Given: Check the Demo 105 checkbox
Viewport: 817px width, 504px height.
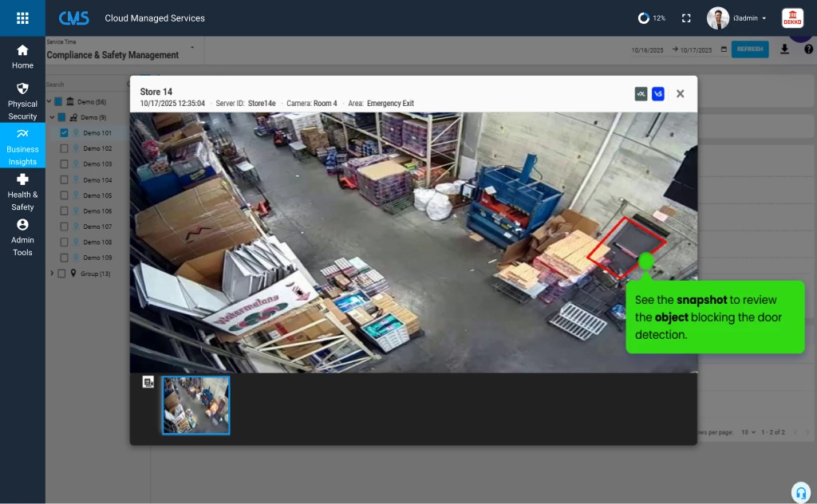Looking at the screenshot, I should [64, 195].
